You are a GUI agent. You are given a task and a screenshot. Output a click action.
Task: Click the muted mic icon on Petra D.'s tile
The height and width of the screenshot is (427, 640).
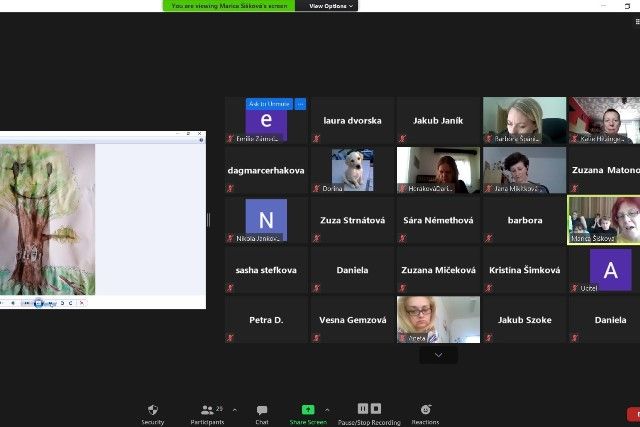point(231,338)
